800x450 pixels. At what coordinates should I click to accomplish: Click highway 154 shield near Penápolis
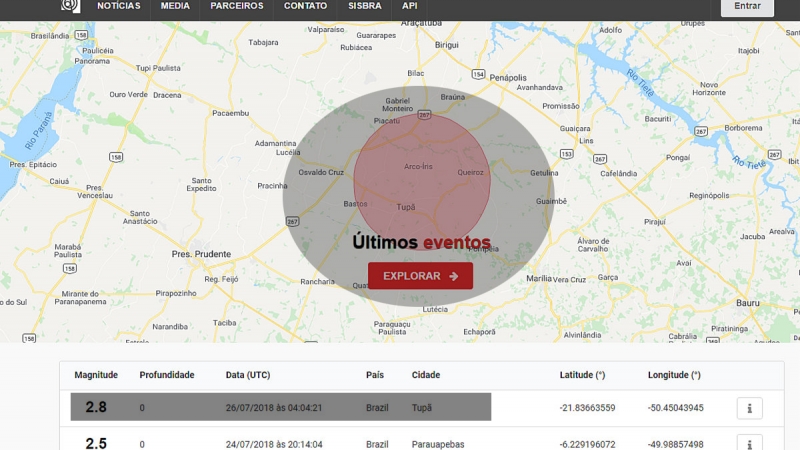pyautogui.click(x=479, y=75)
